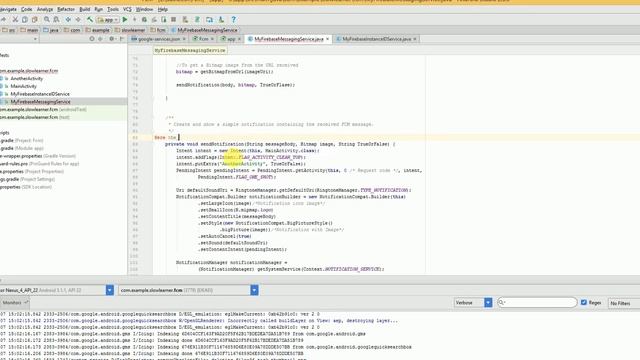This screenshot has width=640, height=360.
Task: Open Replace using the toolbar icon
Action: pos(56,20)
